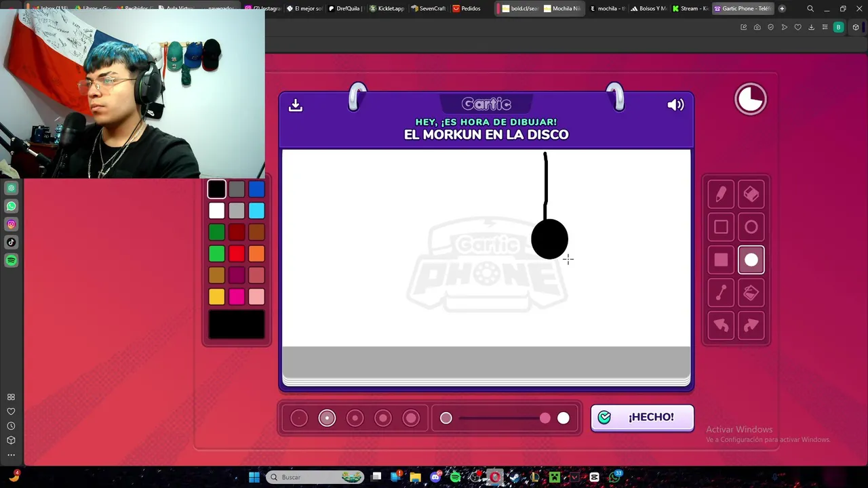Pick the orange color swatch
Viewport: 868px width, 488px height.
pos(256,253)
